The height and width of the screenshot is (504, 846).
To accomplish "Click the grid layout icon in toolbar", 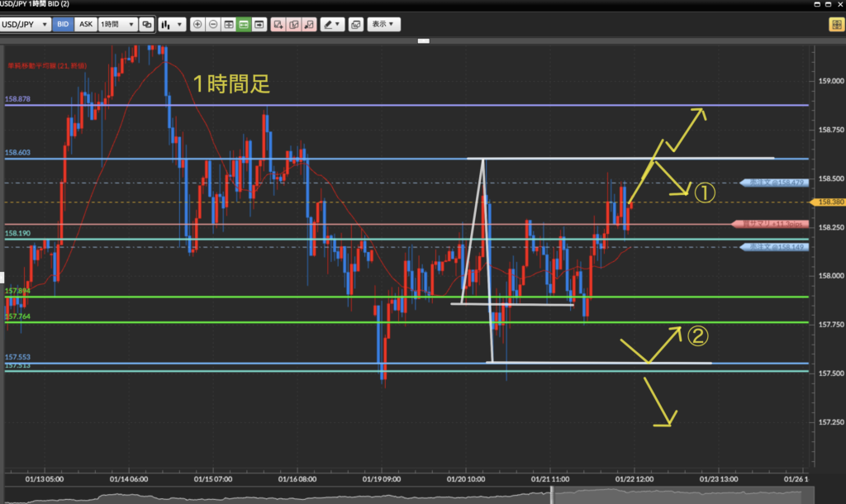I will (x=229, y=25).
